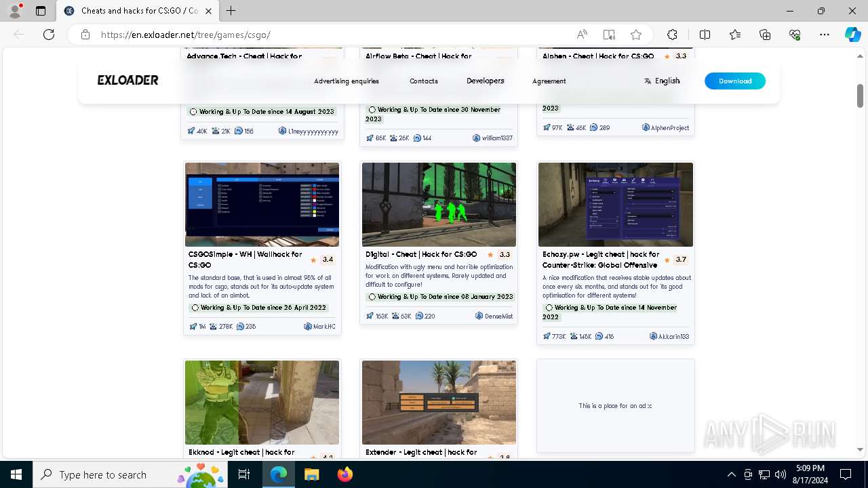Open the volume control tray icon
This screenshot has height=488, width=868.
(x=781, y=474)
